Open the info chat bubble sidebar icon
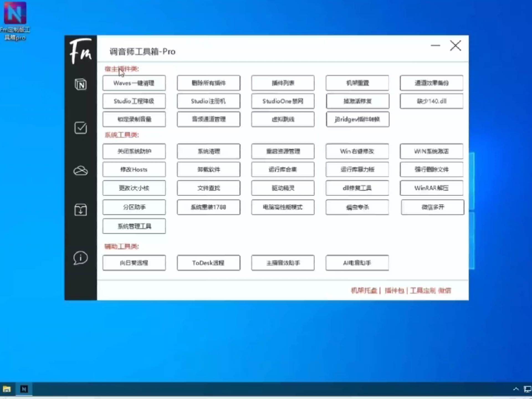This screenshot has height=399, width=532. pos(81,258)
